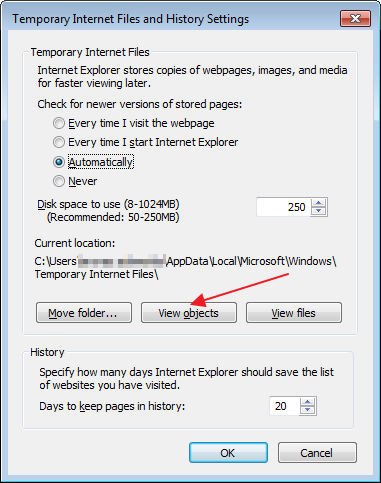Image resolution: width=381 pixels, height=483 pixels.
Task: Click "Check for newer versions of stored pages:" text
Action: pyautogui.click(x=140, y=104)
